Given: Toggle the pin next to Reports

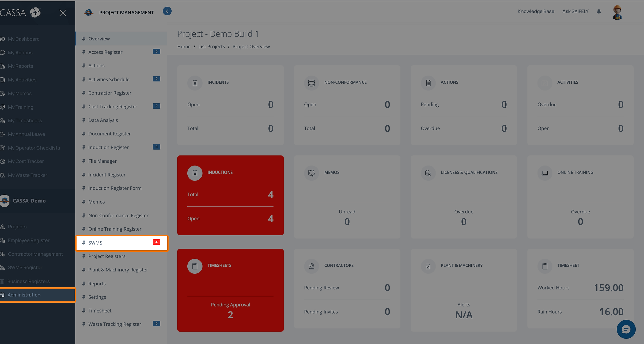Looking at the screenshot, I should [84, 284].
